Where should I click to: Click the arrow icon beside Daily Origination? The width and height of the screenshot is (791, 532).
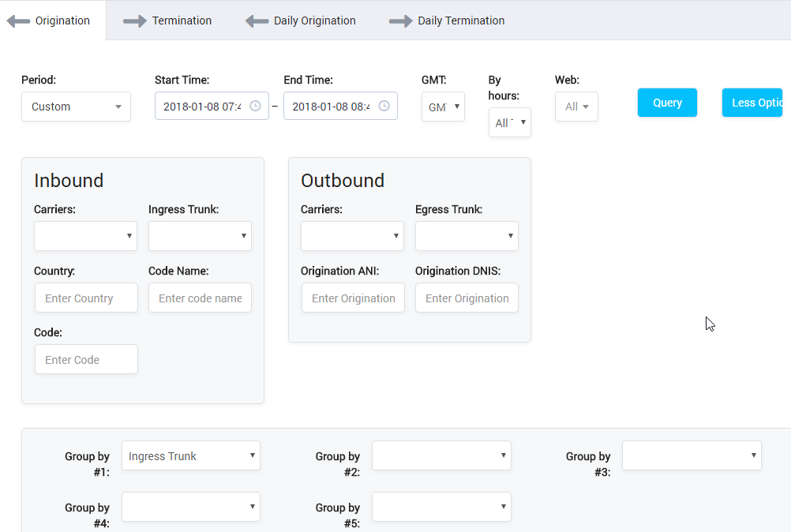click(257, 21)
